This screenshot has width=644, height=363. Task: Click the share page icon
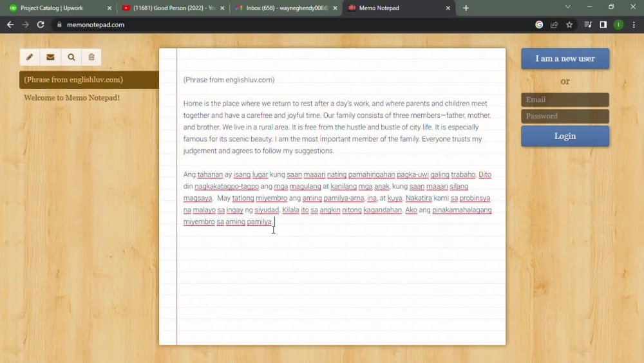coord(554,24)
